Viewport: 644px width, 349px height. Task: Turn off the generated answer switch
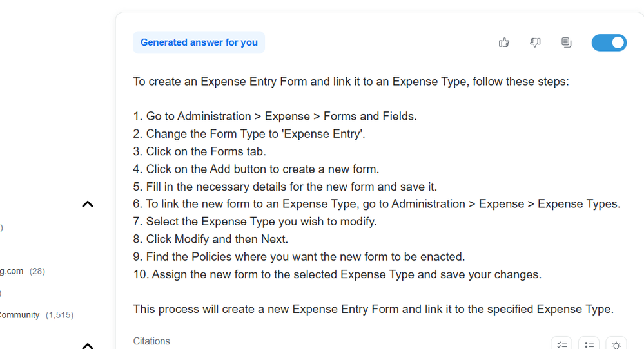tap(609, 42)
